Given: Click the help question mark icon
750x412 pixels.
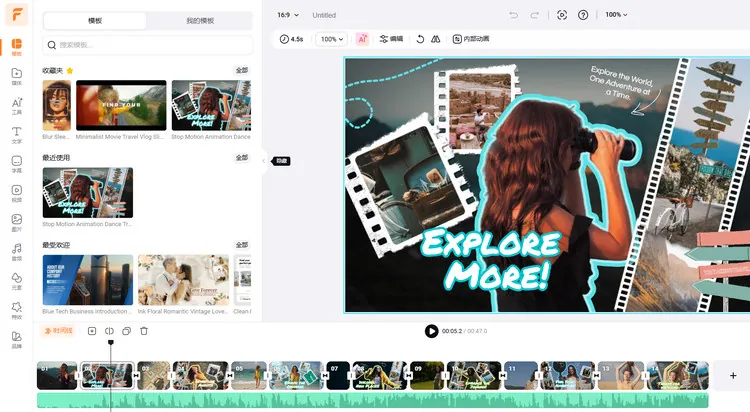Looking at the screenshot, I should [583, 15].
